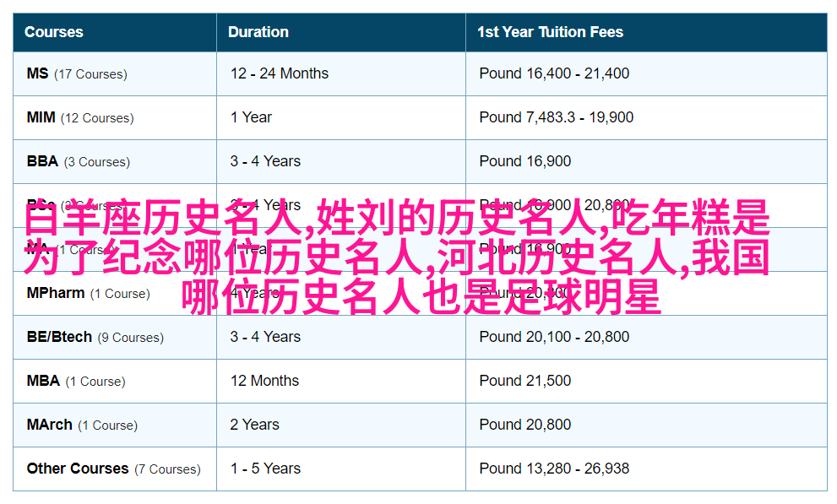Click the Duration column header
Screen dimensions: 837x504
tap(258, 32)
